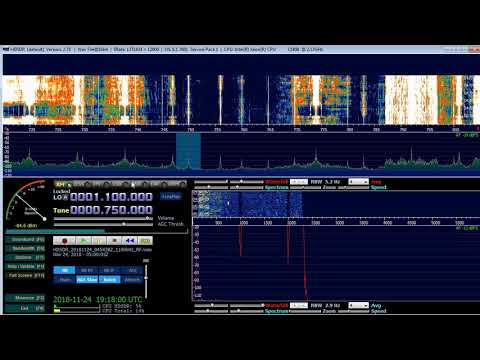Open Soundcard [F5] settings
The image size is (480, 360).
(x=25, y=240)
